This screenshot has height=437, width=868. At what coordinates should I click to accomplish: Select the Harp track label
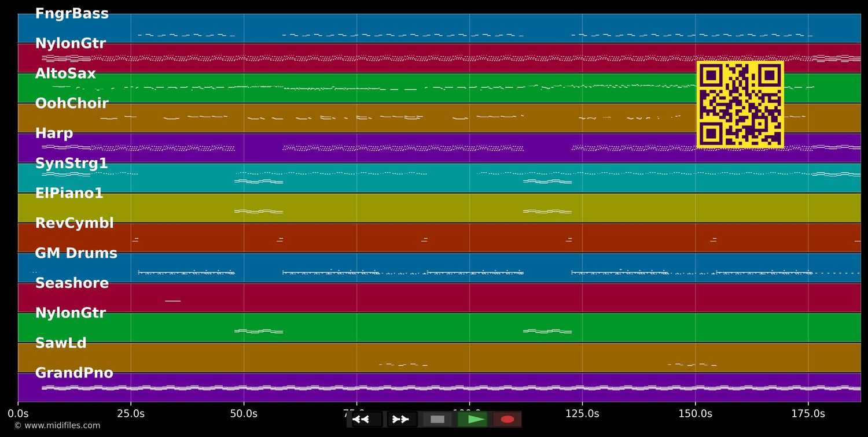point(54,134)
